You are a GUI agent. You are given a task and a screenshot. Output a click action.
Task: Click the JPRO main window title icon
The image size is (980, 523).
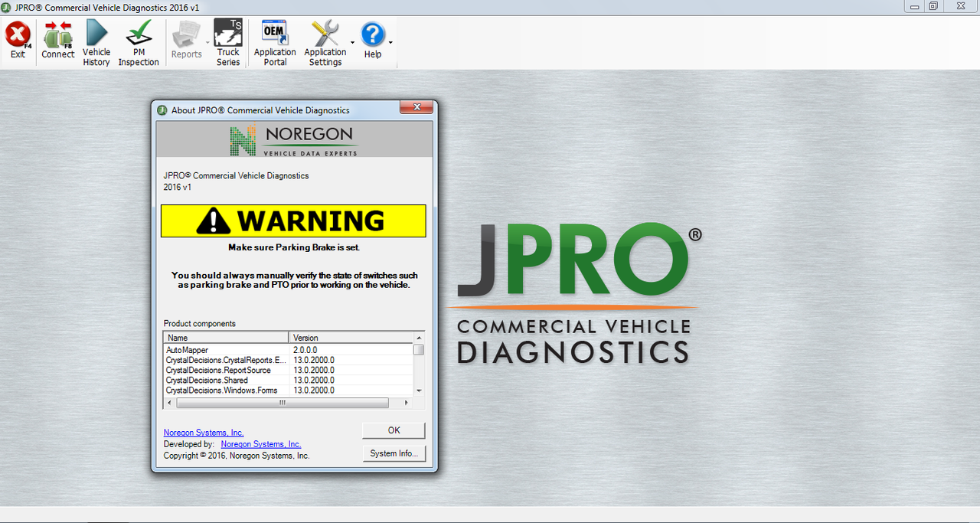click(7, 6)
